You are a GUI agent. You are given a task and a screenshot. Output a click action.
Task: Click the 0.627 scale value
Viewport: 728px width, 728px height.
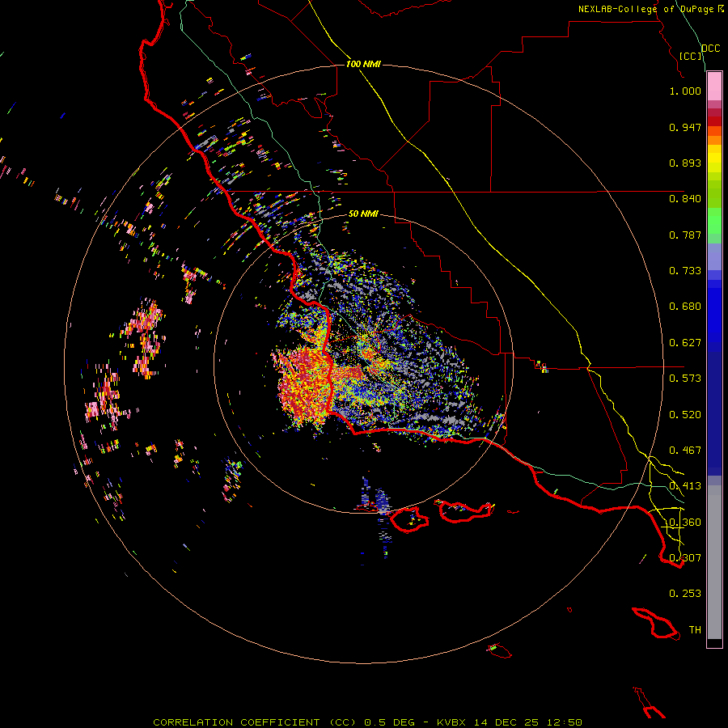[x=685, y=343]
